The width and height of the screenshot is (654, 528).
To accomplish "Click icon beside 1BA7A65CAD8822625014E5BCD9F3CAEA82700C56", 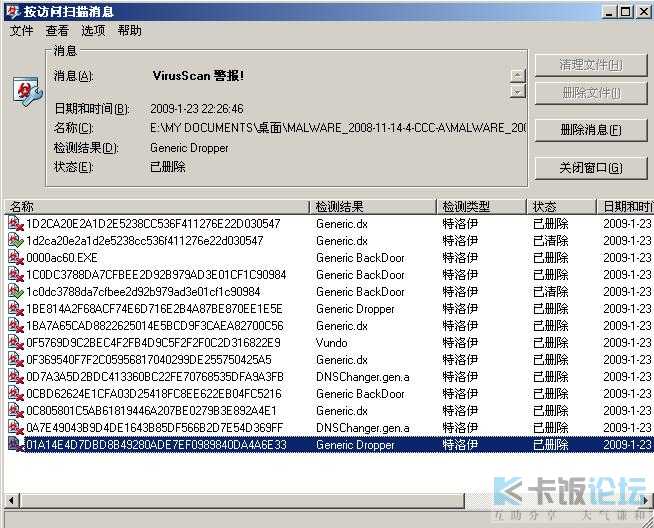I will click(x=16, y=326).
